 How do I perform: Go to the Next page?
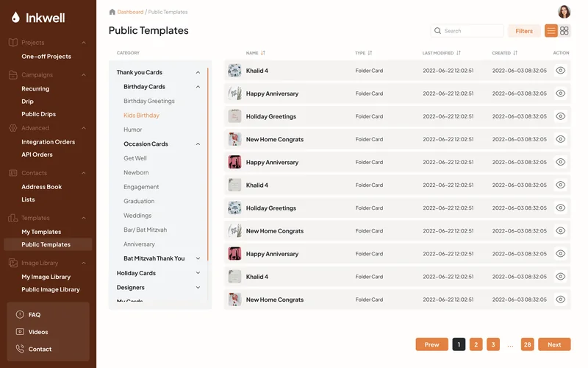554,344
